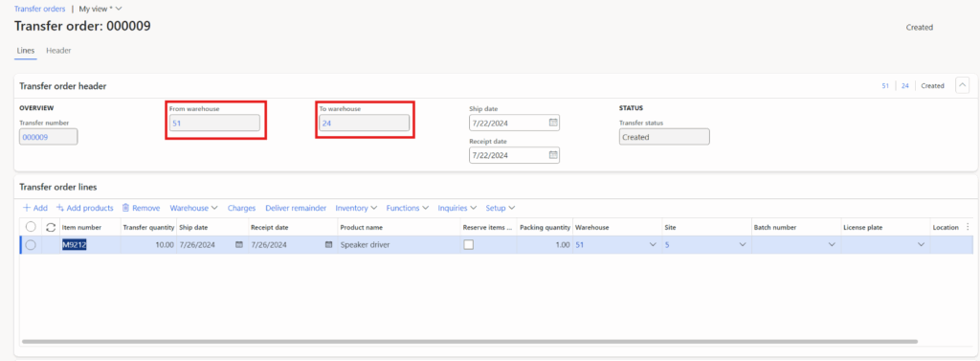
Task: Click the From warehouse 51 field
Action: [x=214, y=124]
